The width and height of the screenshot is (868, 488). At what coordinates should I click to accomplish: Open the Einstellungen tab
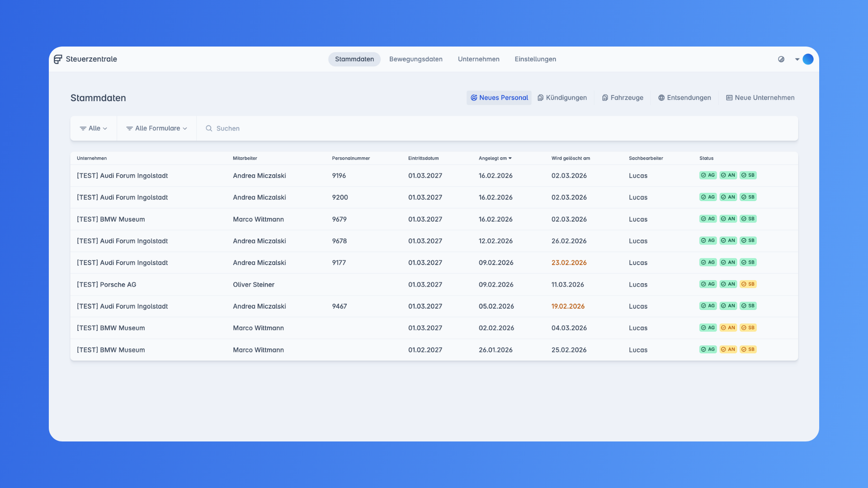pos(535,59)
